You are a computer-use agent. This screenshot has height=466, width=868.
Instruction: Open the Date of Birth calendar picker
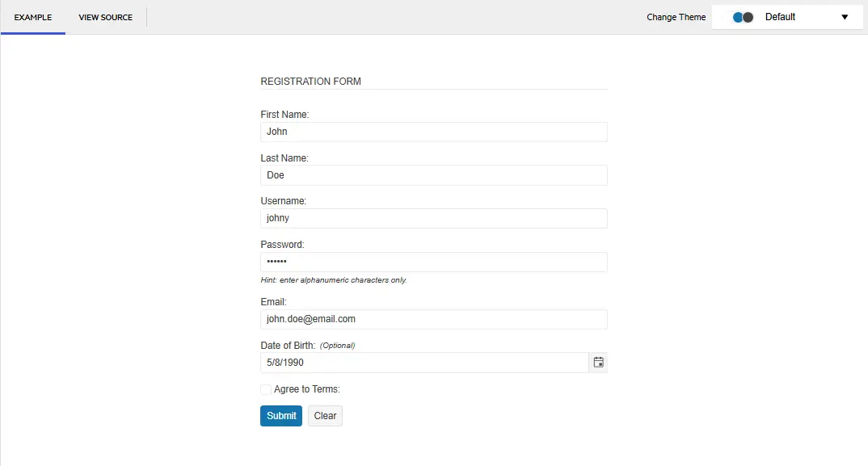(x=598, y=362)
